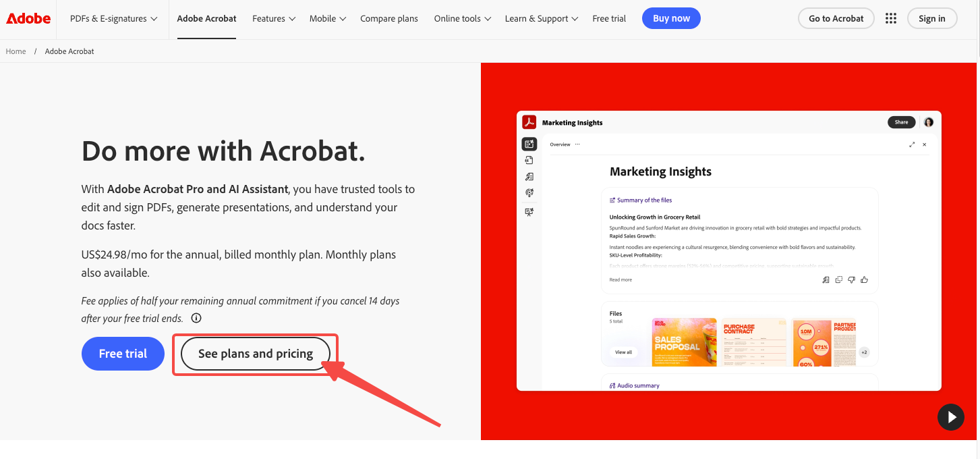The image size is (980, 459).
Task: Click See plans and pricing button
Action: (x=256, y=354)
